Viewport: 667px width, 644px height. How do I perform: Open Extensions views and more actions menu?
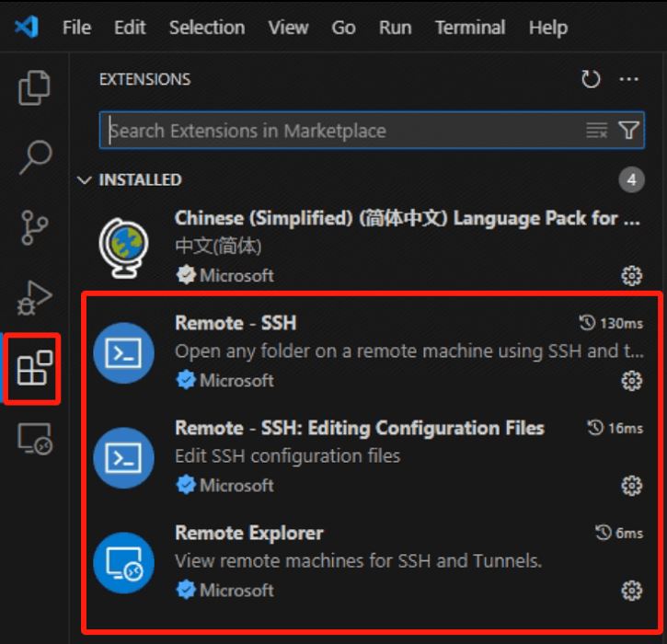(629, 79)
